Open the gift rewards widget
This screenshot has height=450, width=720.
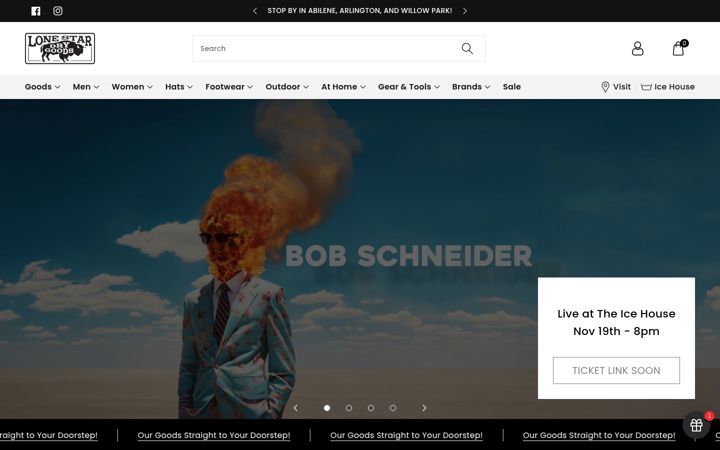tap(697, 425)
